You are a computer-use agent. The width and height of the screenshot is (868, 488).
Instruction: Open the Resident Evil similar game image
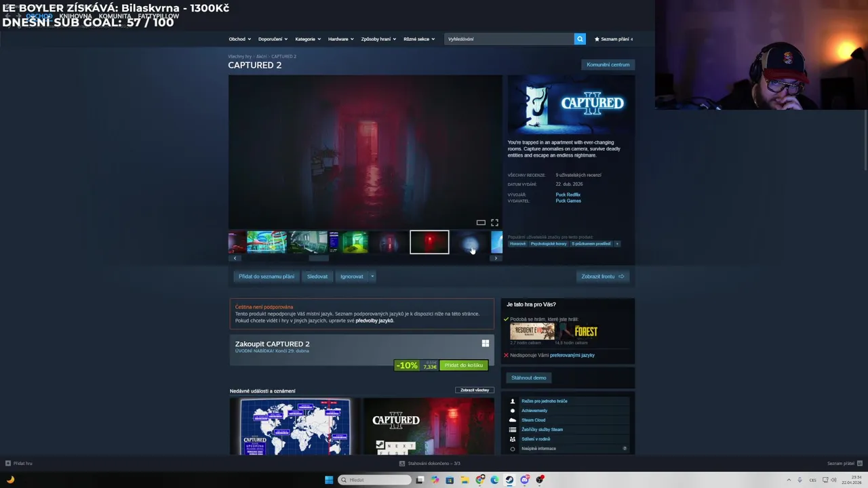click(532, 331)
